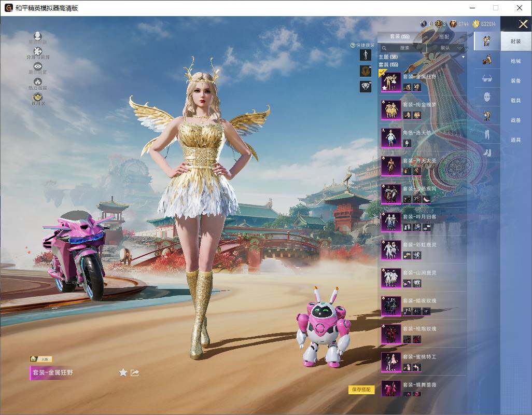Viewport: 532px width, 415px height.
Task: Click the 保存搭配 button
Action: point(361,390)
